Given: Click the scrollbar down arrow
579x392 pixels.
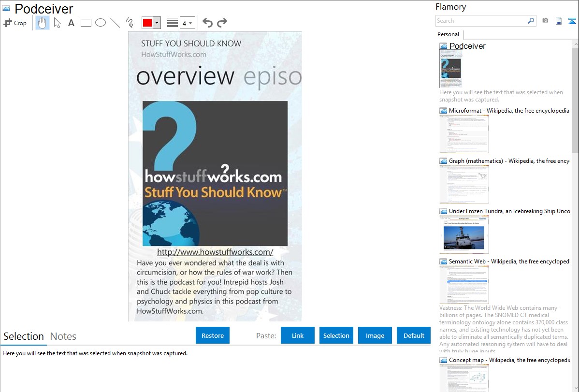Looking at the screenshot, I should pyautogui.click(x=575, y=388).
